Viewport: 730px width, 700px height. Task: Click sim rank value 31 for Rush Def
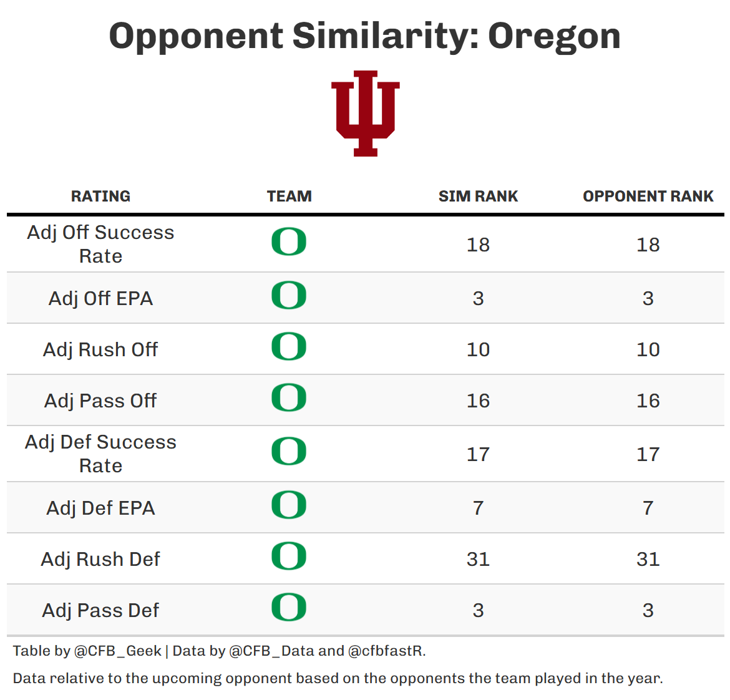(x=478, y=559)
